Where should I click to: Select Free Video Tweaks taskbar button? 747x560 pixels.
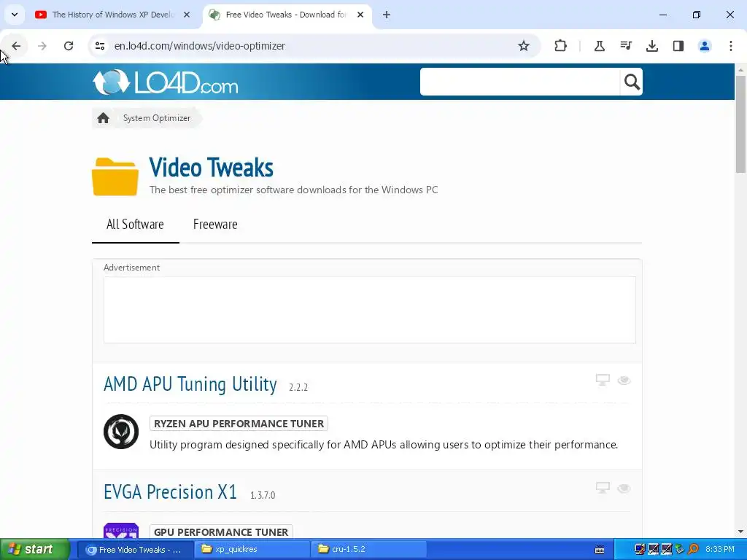[x=135, y=550]
